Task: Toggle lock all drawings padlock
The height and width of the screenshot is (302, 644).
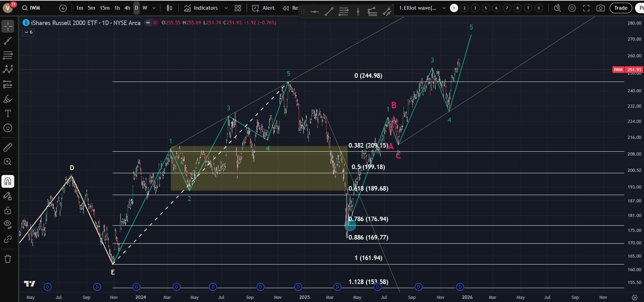Action: 8,210
